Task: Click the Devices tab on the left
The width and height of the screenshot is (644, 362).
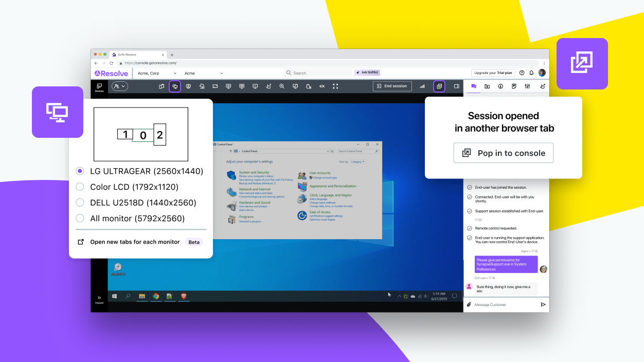Action: 99,86
